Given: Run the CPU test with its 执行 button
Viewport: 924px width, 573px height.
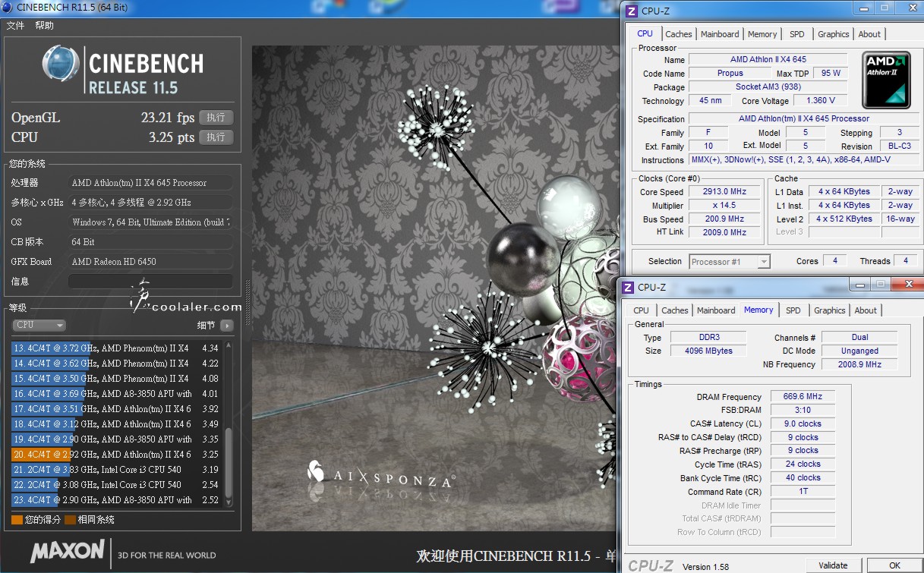Looking at the screenshot, I should (x=216, y=137).
